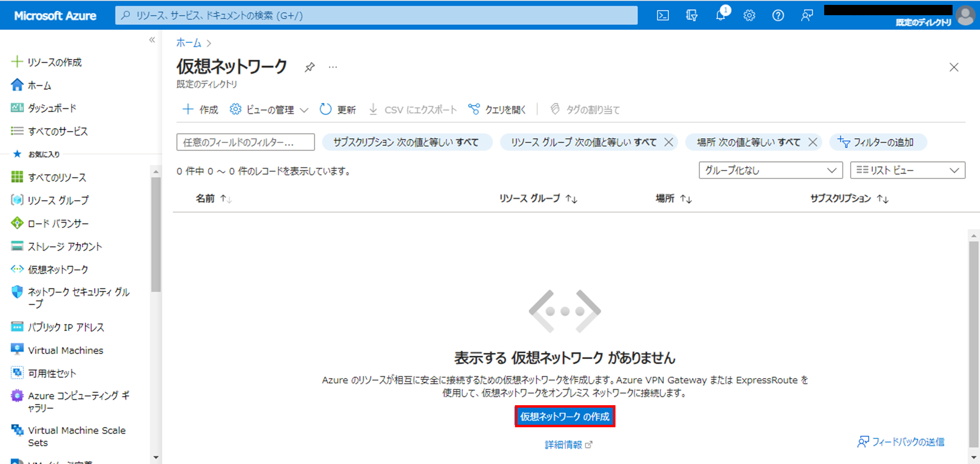This screenshot has height=464, width=980.
Task: Click 仮想ネットワーク の作成 button
Action: [564, 416]
